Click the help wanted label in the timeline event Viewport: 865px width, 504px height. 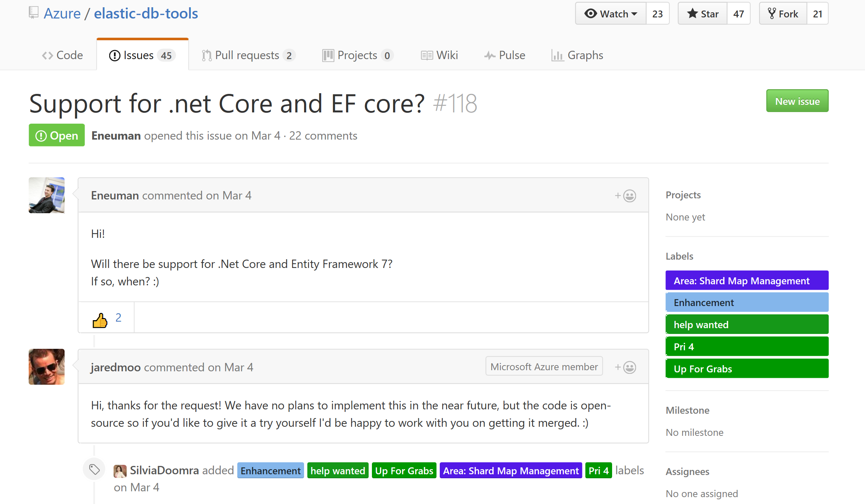click(x=338, y=471)
